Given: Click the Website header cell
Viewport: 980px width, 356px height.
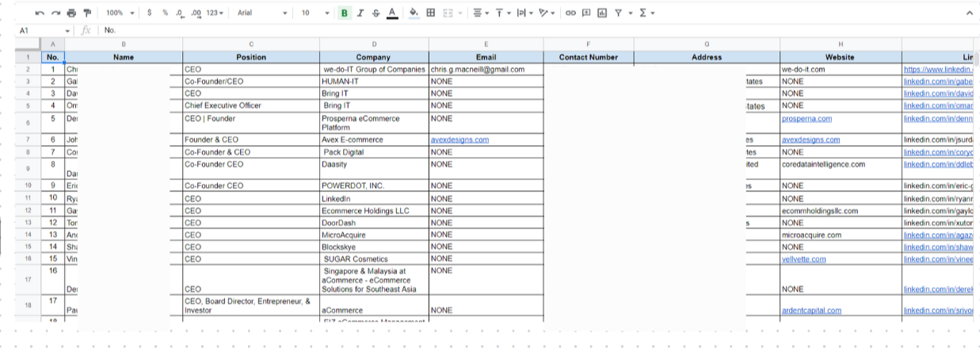Looking at the screenshot, I should point(840,57).
